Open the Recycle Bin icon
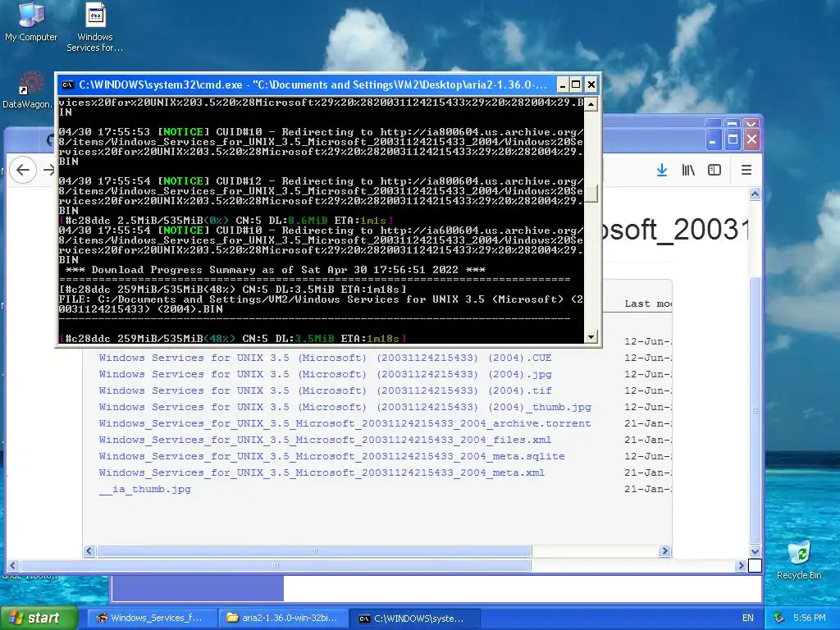The height and width of the screenshot is (630, 840). point(799,560)
